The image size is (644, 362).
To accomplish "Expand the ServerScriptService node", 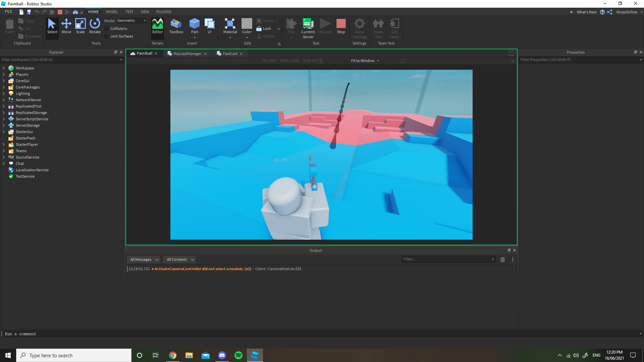I will pos(4,119).
